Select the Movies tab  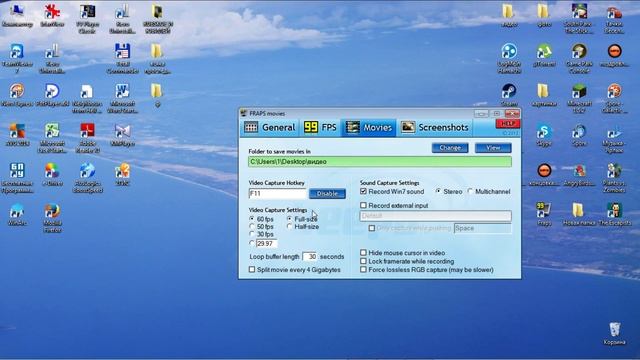coord(369,127)
